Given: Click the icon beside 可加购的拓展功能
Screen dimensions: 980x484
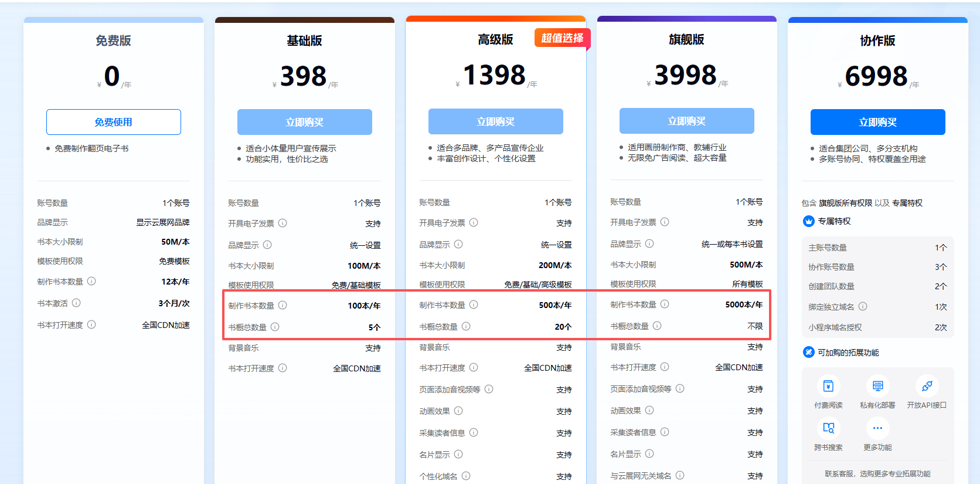Looking at the screenshot, I should (809, 352).
